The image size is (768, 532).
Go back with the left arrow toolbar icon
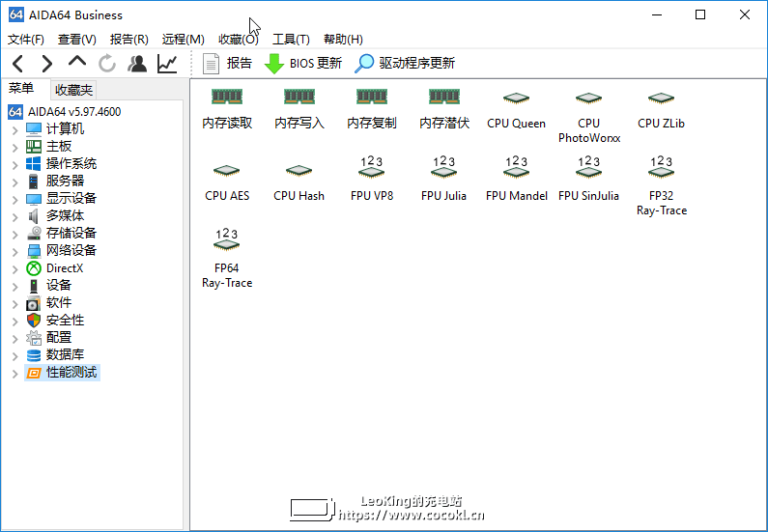18,64
